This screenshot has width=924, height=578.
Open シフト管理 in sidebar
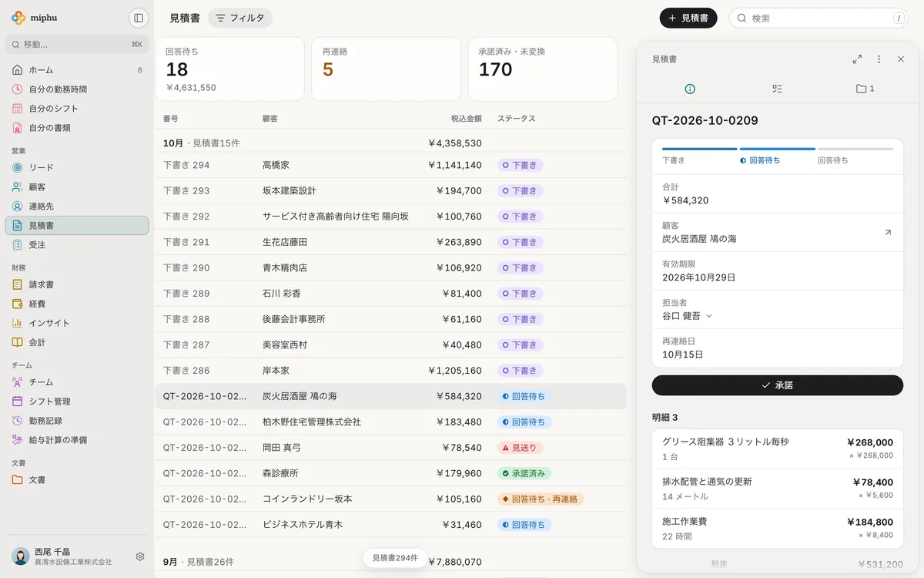pos(77,401)
